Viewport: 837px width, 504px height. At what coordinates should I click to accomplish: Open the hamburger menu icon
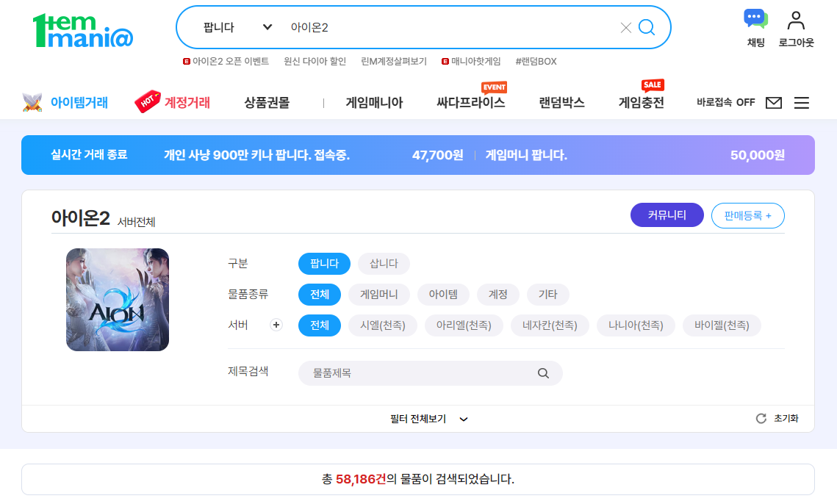point(801,103)
